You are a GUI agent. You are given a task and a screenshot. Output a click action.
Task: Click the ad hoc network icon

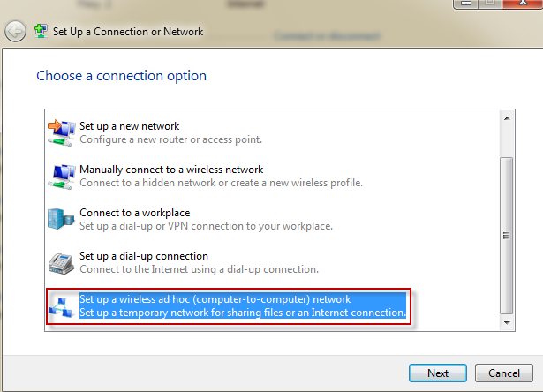(x=60, y=305)
